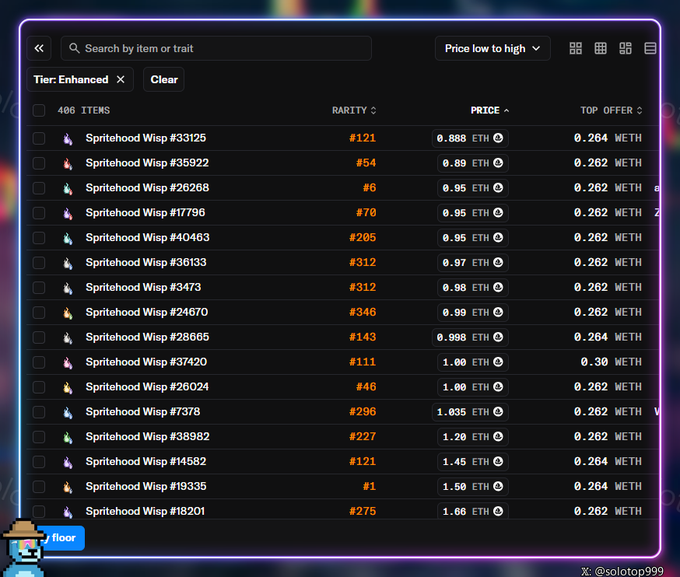Image resolution: width=680 pixels, height=577 pixels.
Task: Open the Spritehood Wisp #28665 item name
Action: tap(147, 337)
